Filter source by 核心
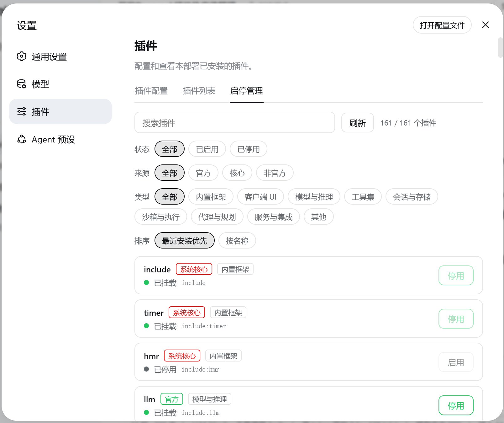 coord(237,173)
